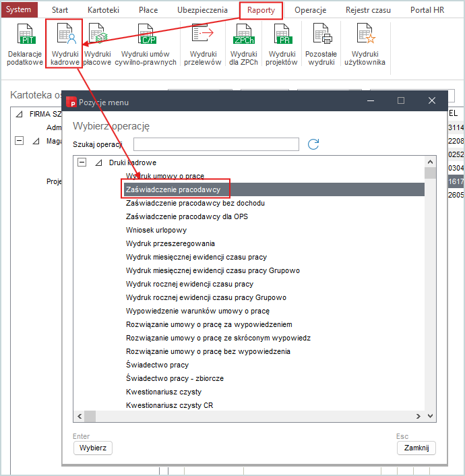
Task: Click Druki kadrowe tree label
Action: pos(133,162)
